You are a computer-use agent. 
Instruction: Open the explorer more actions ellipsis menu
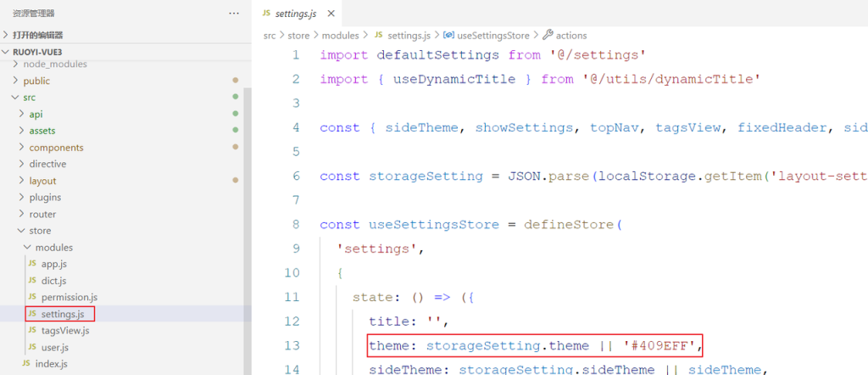pos(234,13)
